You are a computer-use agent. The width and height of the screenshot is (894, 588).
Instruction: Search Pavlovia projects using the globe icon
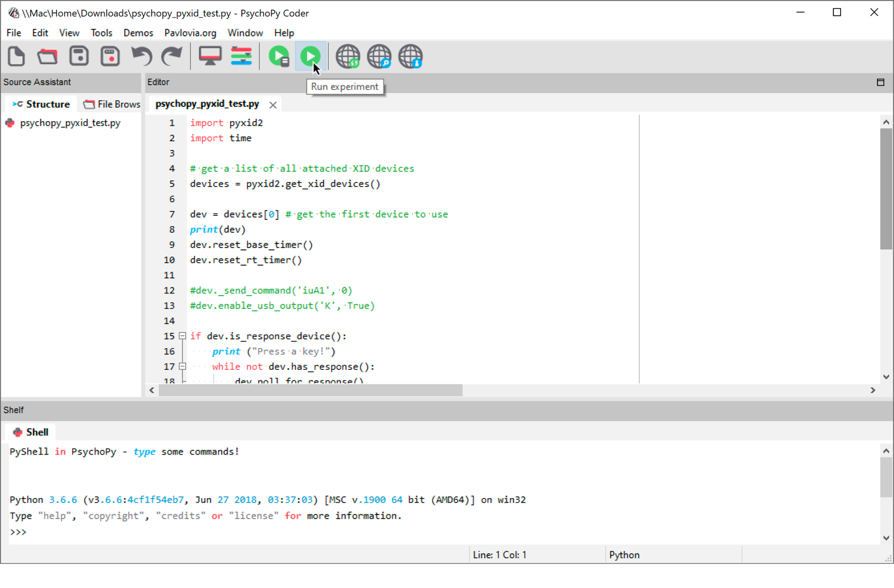(379, 56)
